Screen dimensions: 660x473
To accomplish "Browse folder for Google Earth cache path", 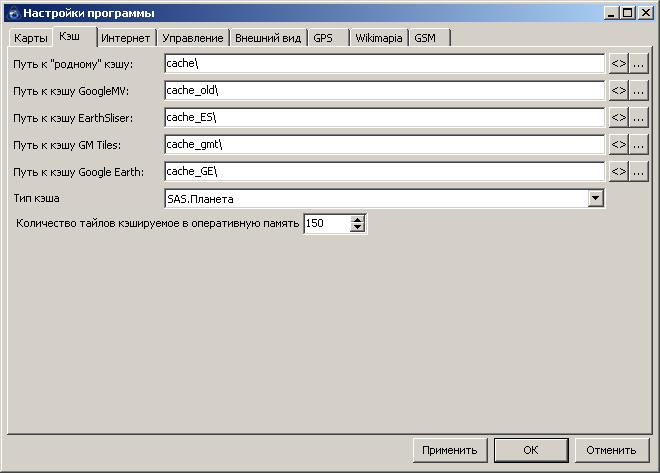I will coord(639,171).
